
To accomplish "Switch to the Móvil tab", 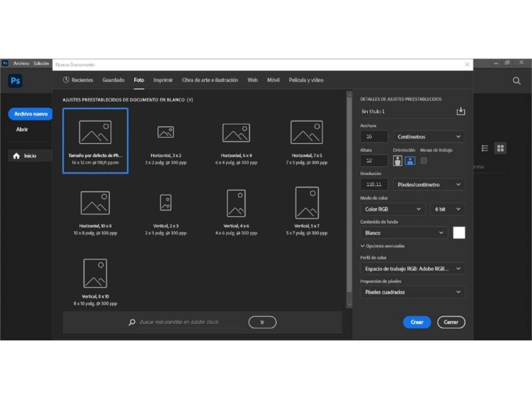I will 273,80.
